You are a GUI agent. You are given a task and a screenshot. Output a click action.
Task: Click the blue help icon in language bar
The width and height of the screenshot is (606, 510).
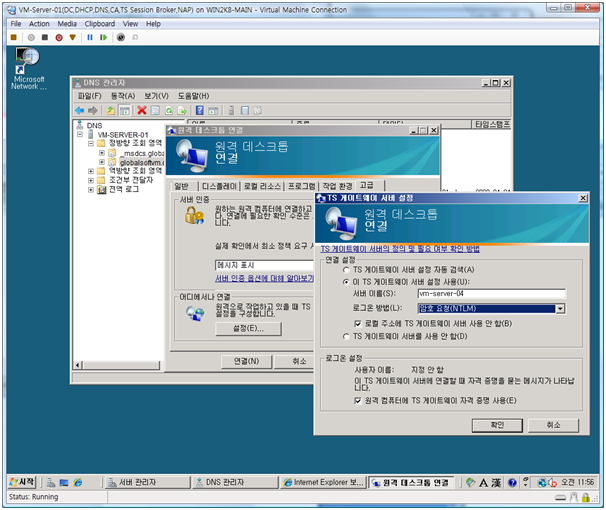(x=512, y=482)
